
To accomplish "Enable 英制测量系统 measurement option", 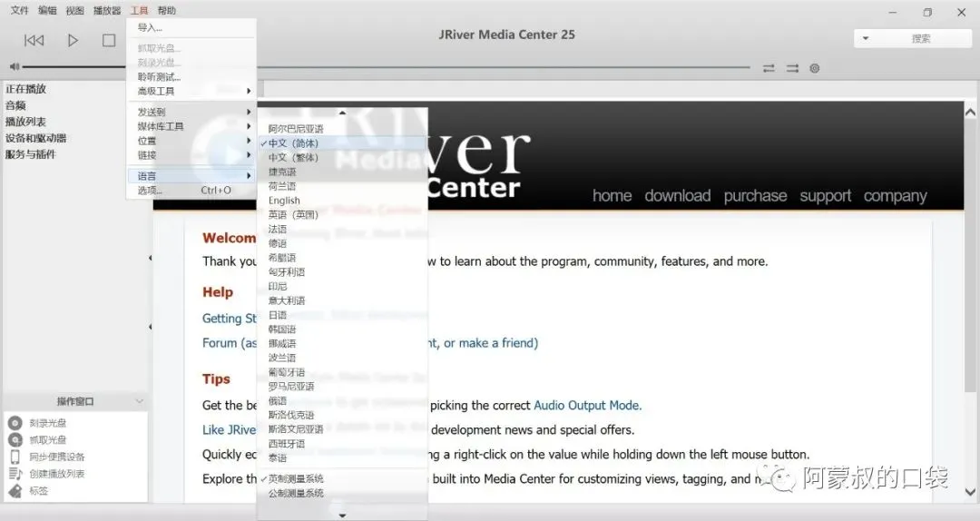I will [342, 478].
